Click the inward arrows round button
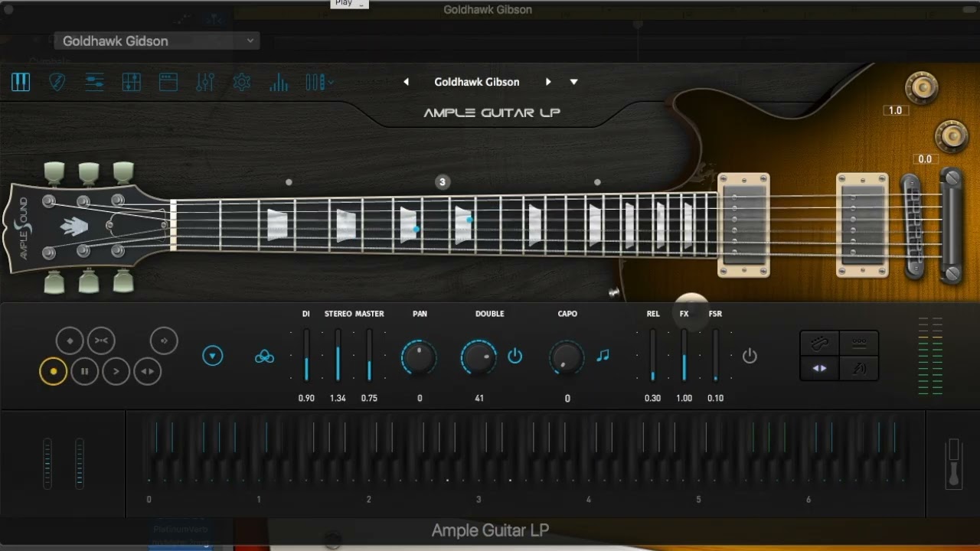The height and width of the screenshot is (551, 980). click(x=101, y=341)
